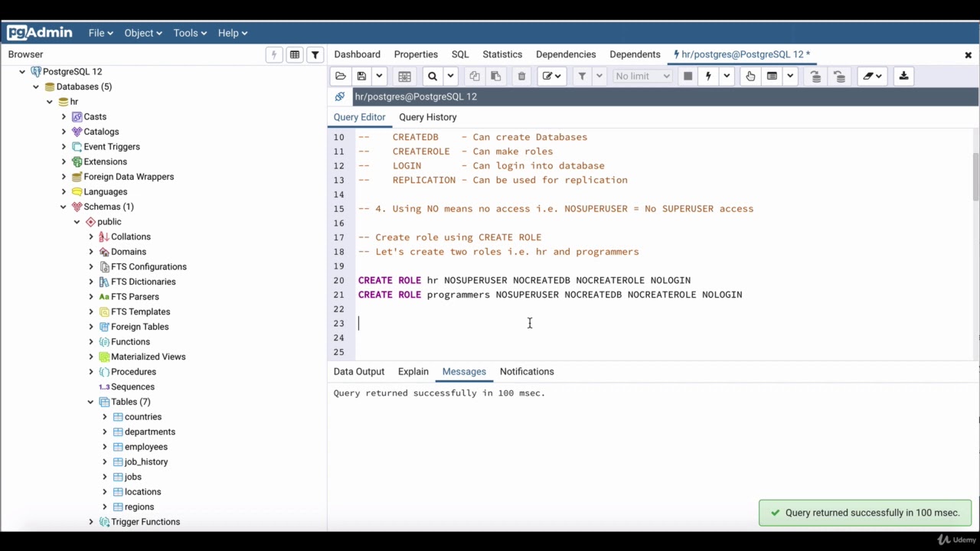Screen dimensions: 980x551
Task: Expand the Casts tree node
Action: pyautogui.click(x=64, y=116)
